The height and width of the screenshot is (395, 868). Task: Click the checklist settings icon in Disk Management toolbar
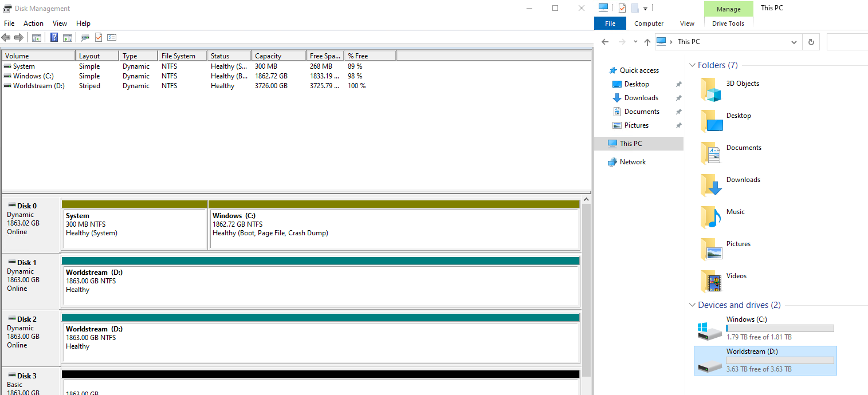(112, 38)
